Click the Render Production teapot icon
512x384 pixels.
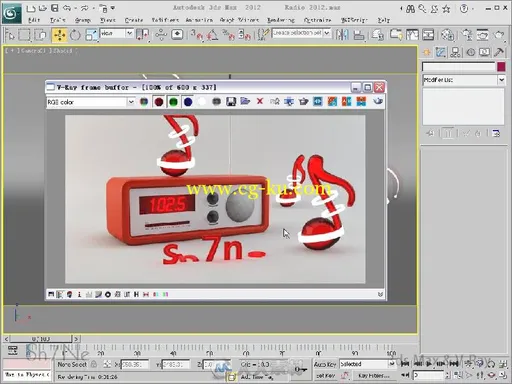499,35
